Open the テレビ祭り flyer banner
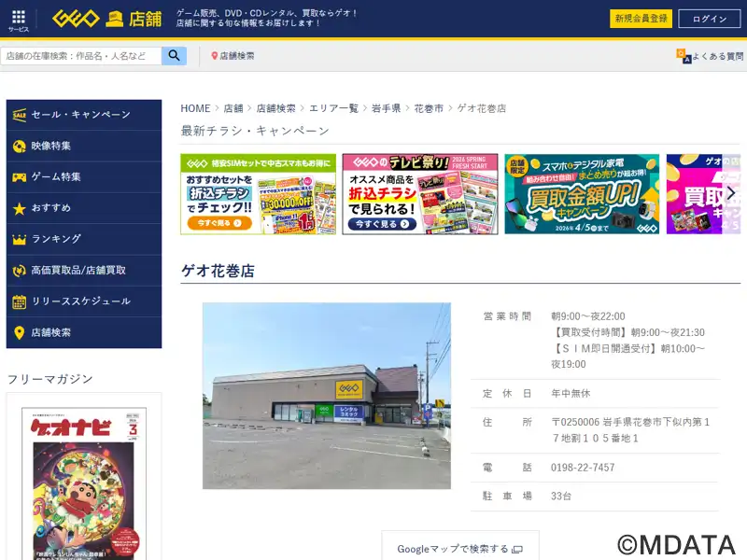747x560 pixels. click(x=420, y=194)
